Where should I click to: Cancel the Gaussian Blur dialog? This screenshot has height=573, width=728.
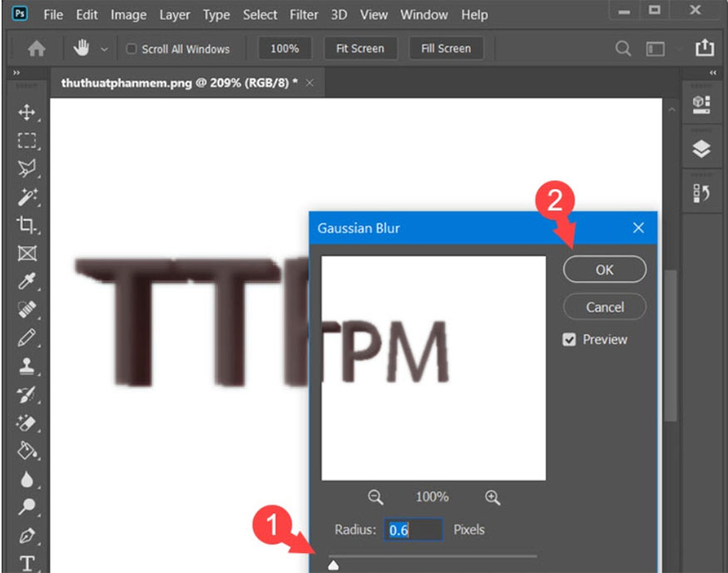coord(604,307)
